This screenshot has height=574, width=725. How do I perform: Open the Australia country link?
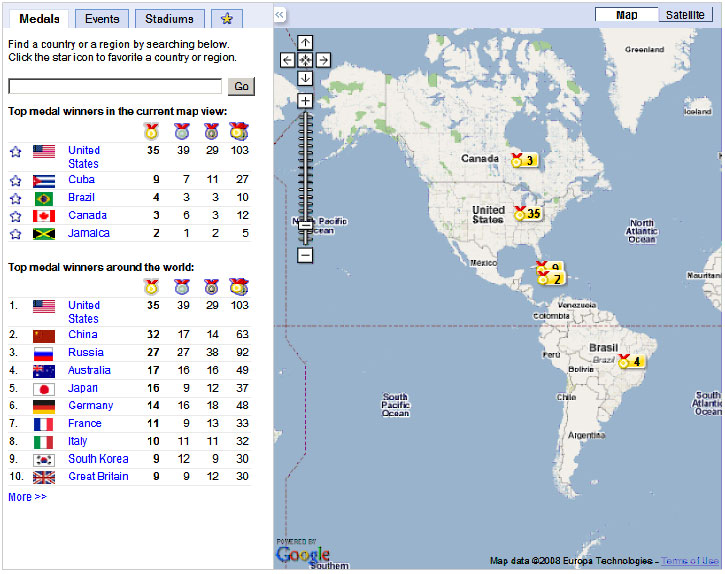click(x=89, y=370)
